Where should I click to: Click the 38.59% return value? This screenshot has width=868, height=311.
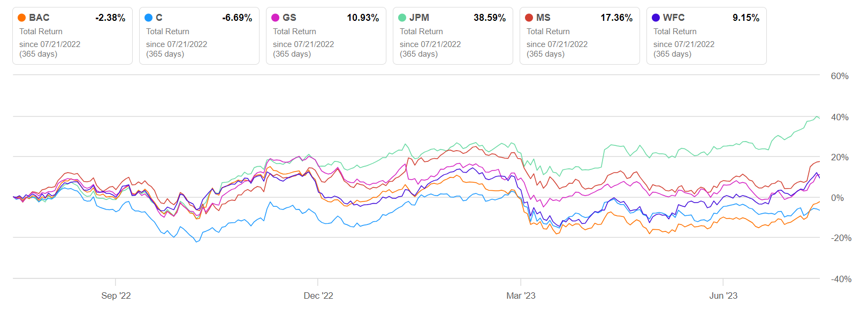click(489, 18)
